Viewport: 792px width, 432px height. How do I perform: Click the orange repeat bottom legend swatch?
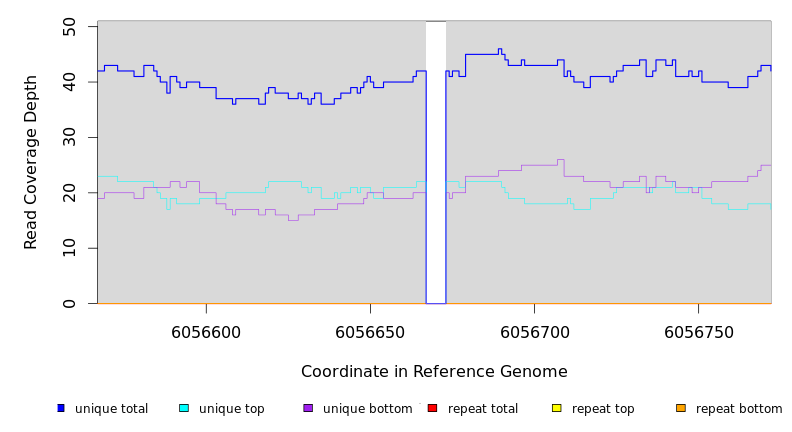pos(681,408)
